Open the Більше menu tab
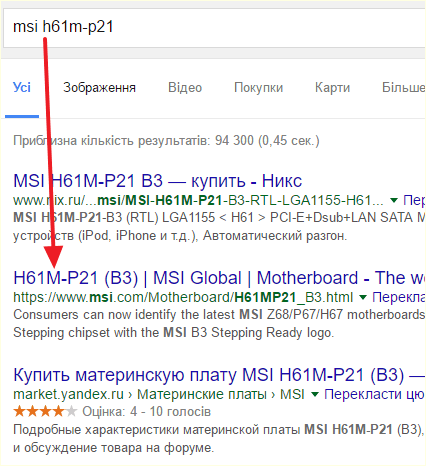This screenshot has width=426, height=466. click(x=404, y=88)
